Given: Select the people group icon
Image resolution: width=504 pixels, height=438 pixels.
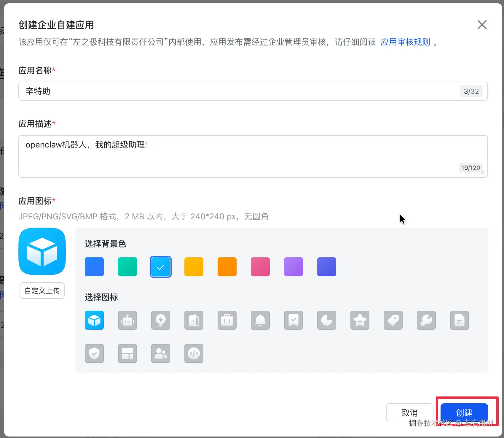Looking at the screenshot, I should (161, 353).
